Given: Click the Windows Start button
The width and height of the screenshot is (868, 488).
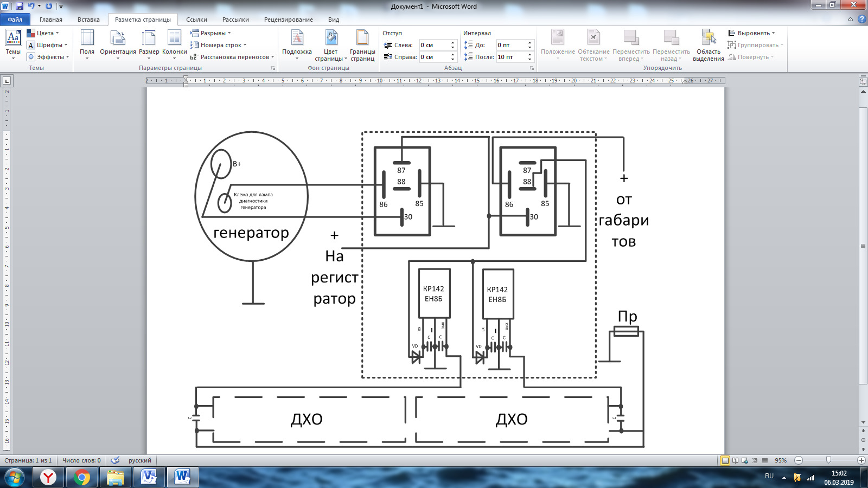Looking at the screenshot, I should click(x=14, y=478).
